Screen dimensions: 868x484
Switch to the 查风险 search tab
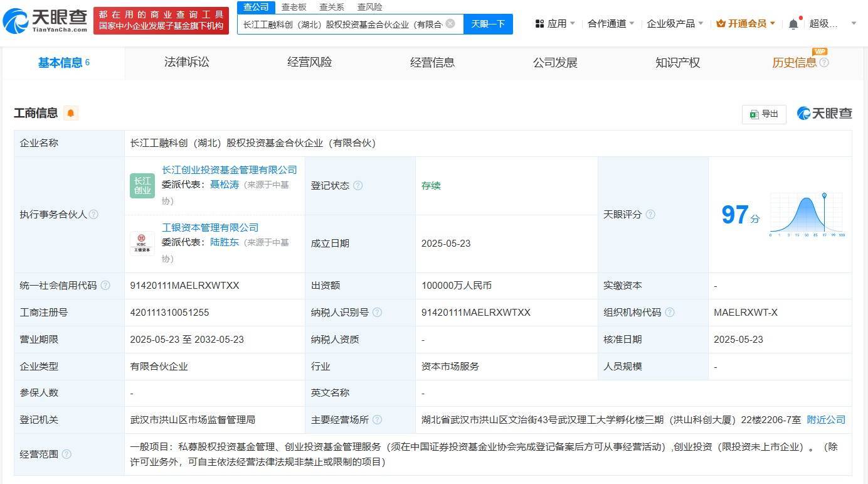[x=369, y=7]
